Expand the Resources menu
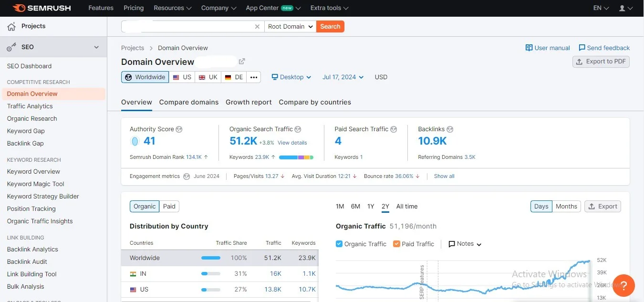This screenshot has width=644, height=302. pyautogui.click(x=173, y=8)
